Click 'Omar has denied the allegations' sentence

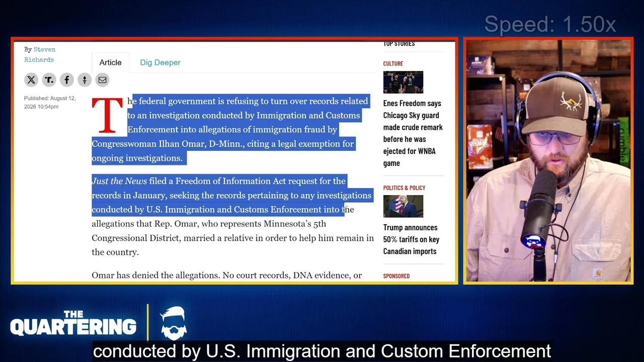click(156, 276)
